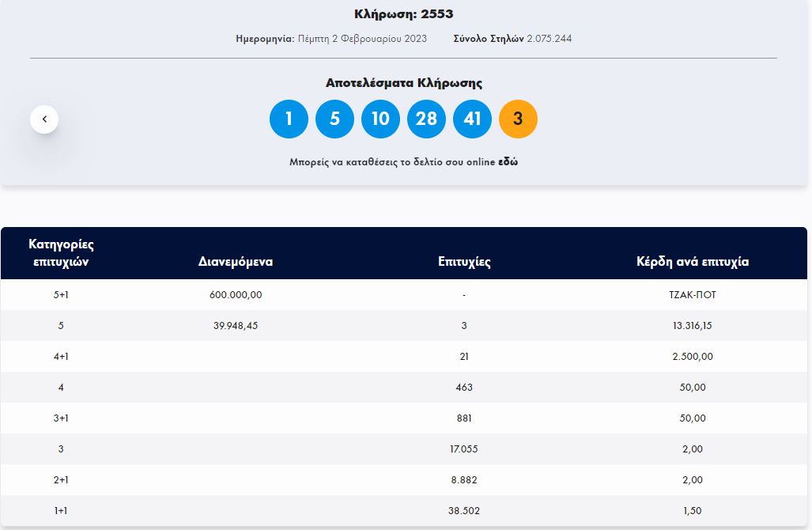Click the circular back button on the left
This screenshot has height=530, width=812.
click(x=44, y=119)
